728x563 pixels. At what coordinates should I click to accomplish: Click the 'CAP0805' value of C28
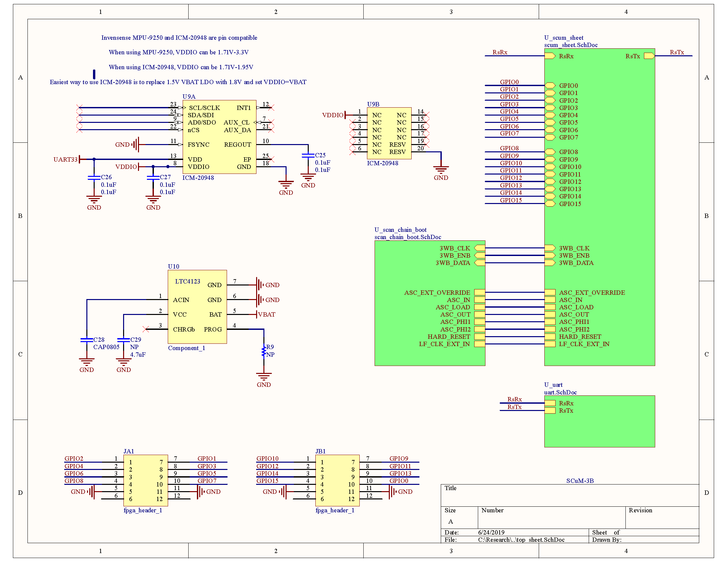(106, 347)
